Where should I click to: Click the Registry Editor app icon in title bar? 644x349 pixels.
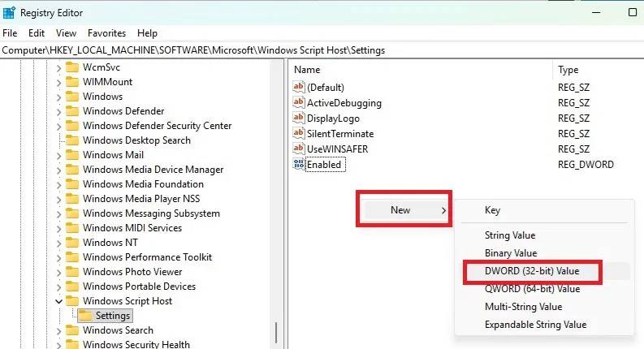tap(9, 13)
